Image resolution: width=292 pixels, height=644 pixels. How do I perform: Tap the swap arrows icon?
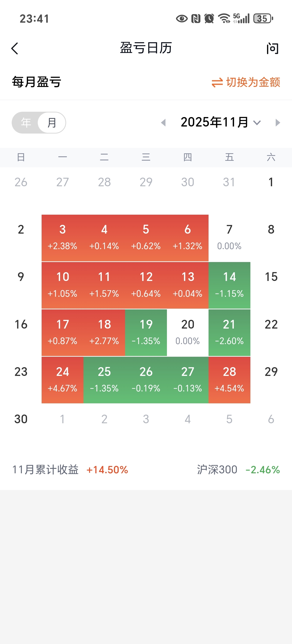pos(217,83)
